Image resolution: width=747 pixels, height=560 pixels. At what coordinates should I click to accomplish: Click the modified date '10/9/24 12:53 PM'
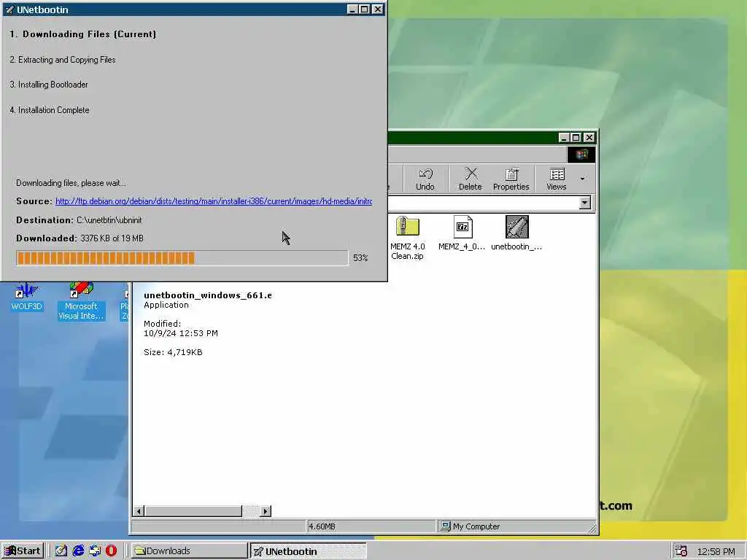[x=181, y=333]
